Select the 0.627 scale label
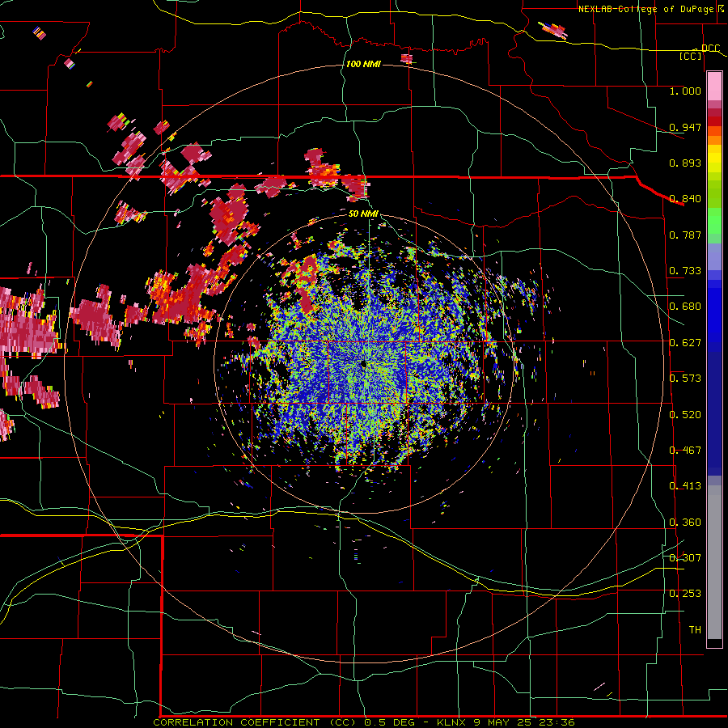The width and height of the screenshot is (728, 728). 685,343
